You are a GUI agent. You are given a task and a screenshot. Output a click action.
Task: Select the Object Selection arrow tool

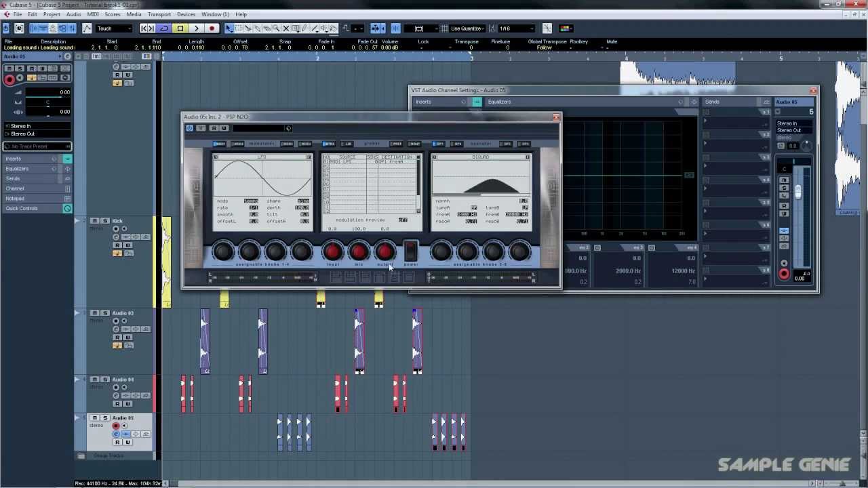229,28
